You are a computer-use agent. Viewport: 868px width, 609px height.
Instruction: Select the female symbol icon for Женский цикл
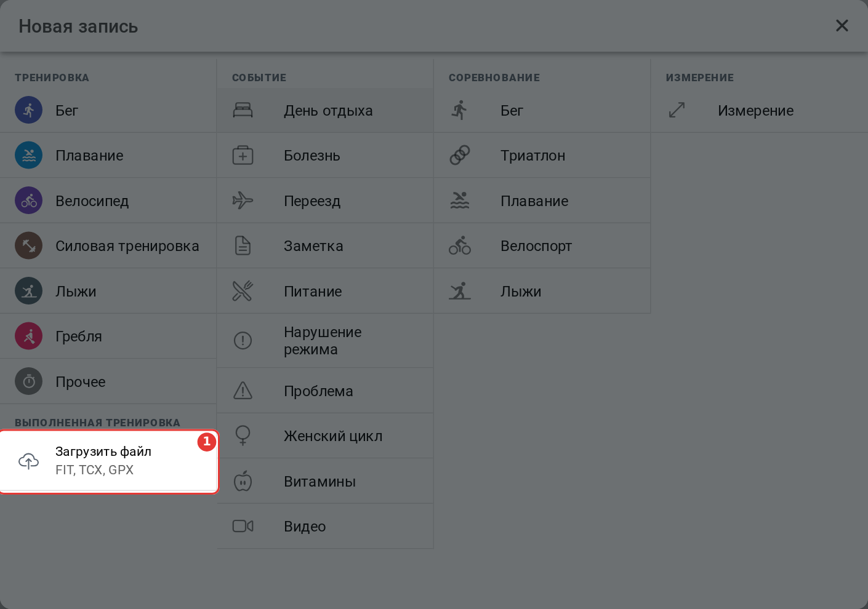point(243,436)
